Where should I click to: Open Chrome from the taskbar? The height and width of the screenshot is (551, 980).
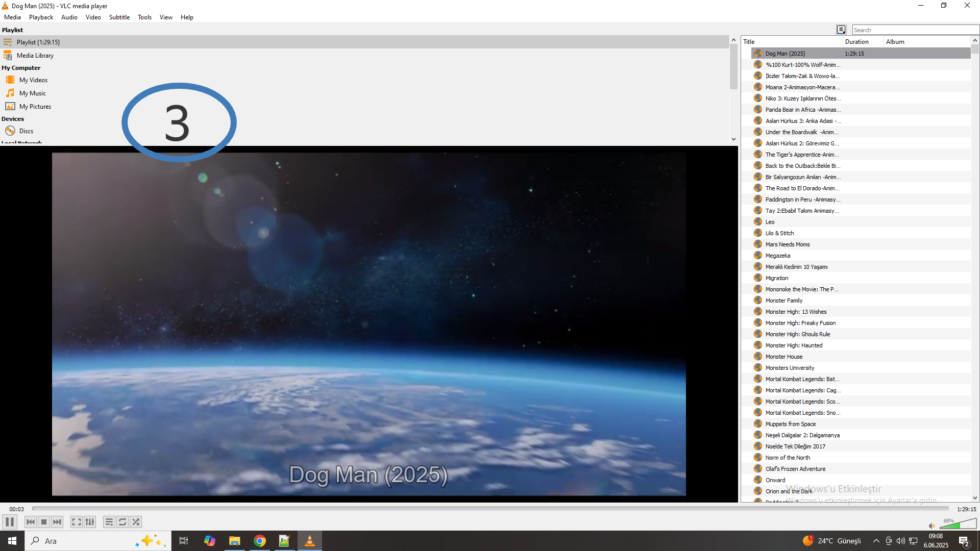[x=260, y=541]
